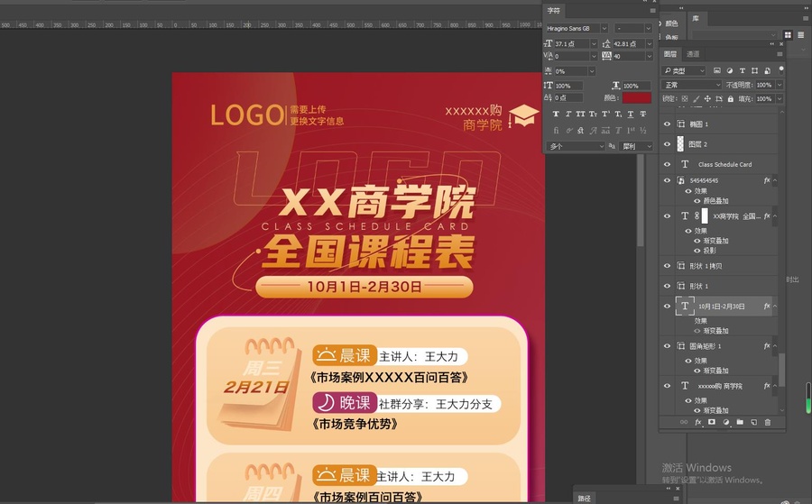
Task: Turn off layer filtering toggle
Action: [x=781, y=69]
